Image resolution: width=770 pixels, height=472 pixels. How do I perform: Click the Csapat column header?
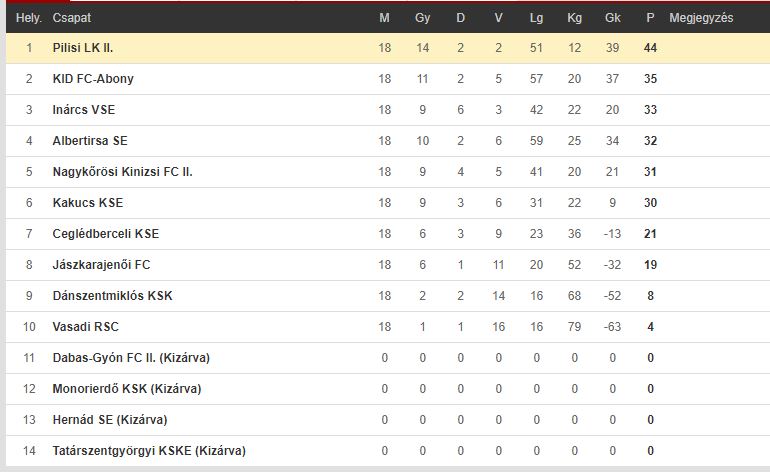[x=72, y=18]
